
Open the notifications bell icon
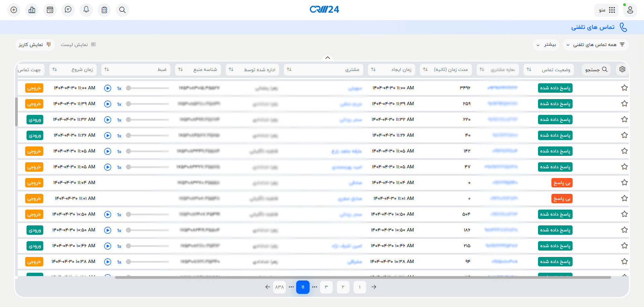point(86,10)
